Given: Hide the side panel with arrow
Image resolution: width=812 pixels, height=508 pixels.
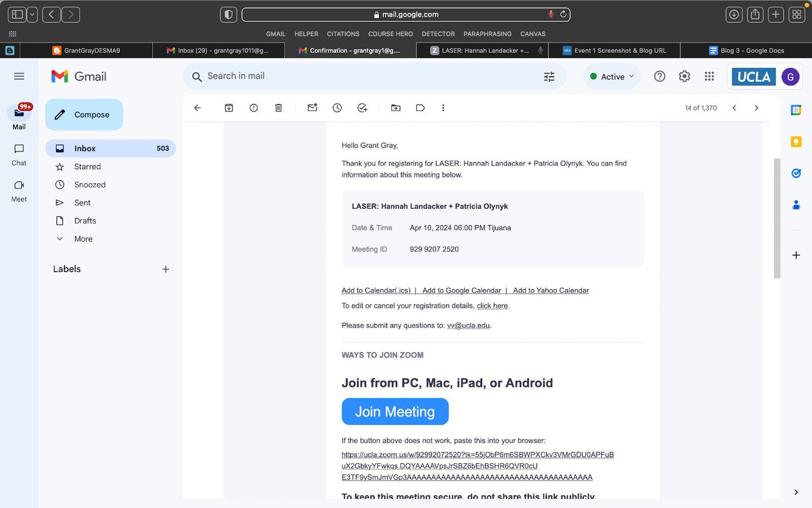Looking at the screenshot, I should coord(796,492).
